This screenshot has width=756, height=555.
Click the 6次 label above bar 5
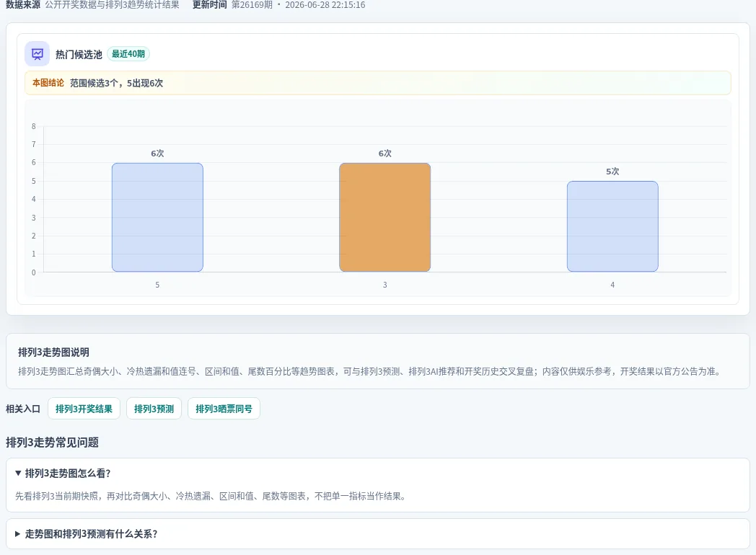coord(158,154)
